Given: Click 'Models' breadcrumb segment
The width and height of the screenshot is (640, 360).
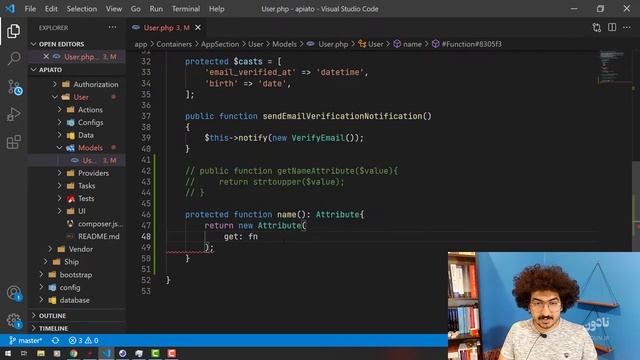Looking at the screenshot, I should pyautogui.click(x=284, y=44).
